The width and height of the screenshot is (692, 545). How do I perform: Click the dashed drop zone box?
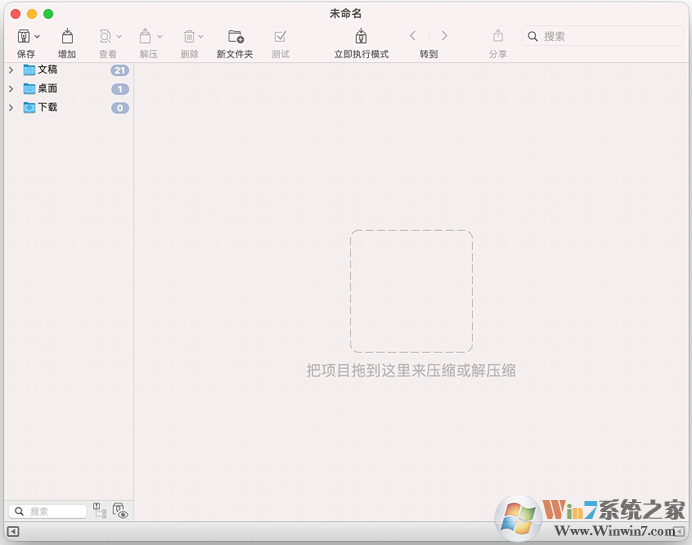tap(411, 291)
